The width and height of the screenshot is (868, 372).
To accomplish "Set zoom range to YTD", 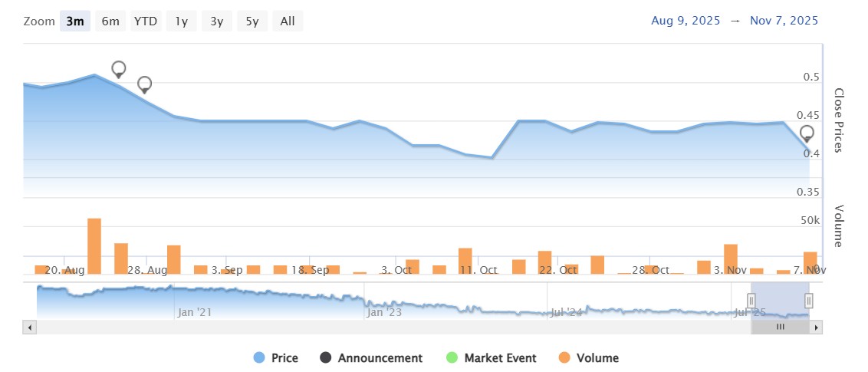I will (146, 21).
